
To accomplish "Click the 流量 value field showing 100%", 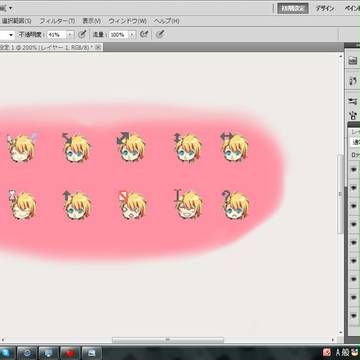I will point(118,35).
